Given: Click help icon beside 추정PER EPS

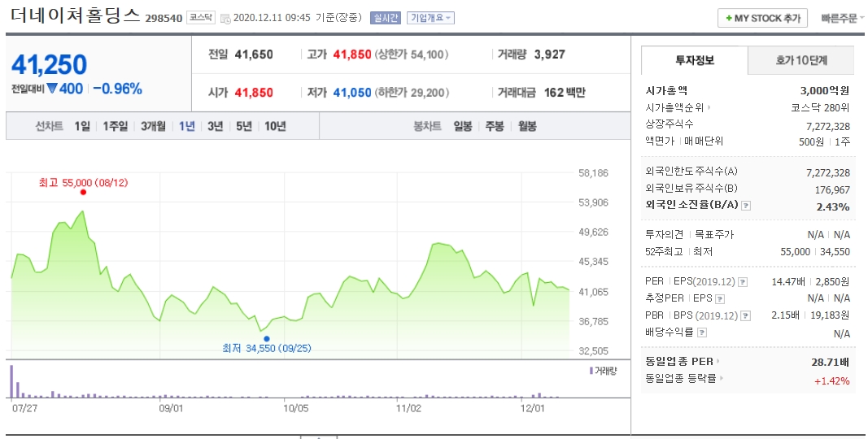Looking at the screenshot, I should point(720,299).
